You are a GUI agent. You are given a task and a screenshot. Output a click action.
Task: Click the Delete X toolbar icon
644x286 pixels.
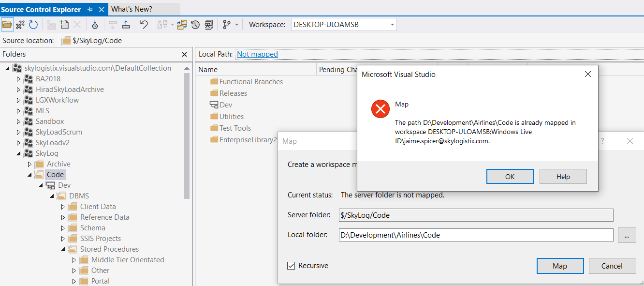click(77, 25)
